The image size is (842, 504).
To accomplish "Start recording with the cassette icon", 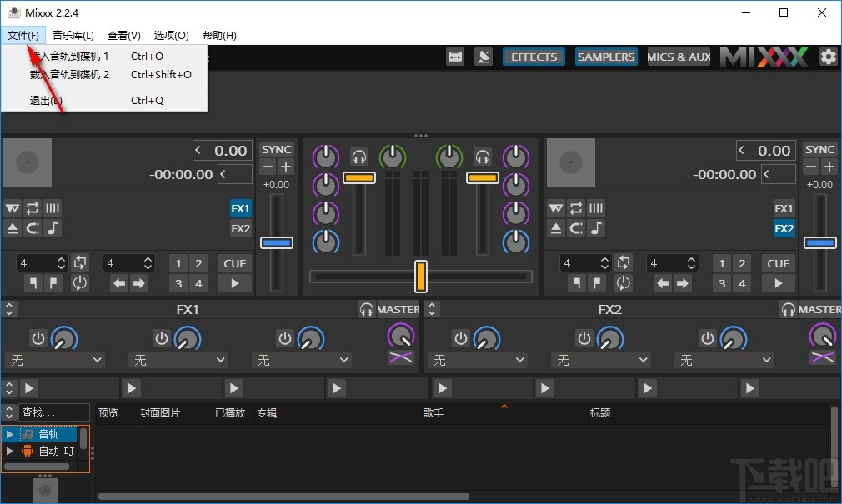I will point(455,57).
